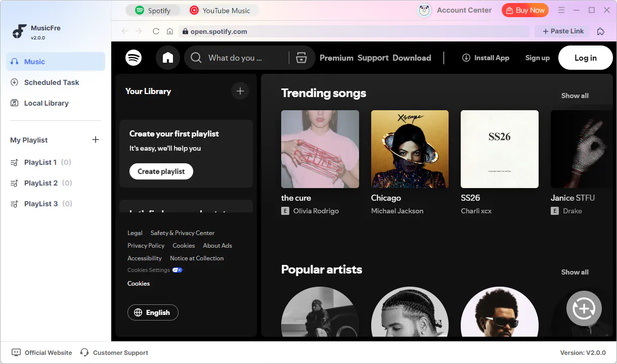Click the Install App download icon
This screenshot has width=617, height=364.
tap(466, 58)
